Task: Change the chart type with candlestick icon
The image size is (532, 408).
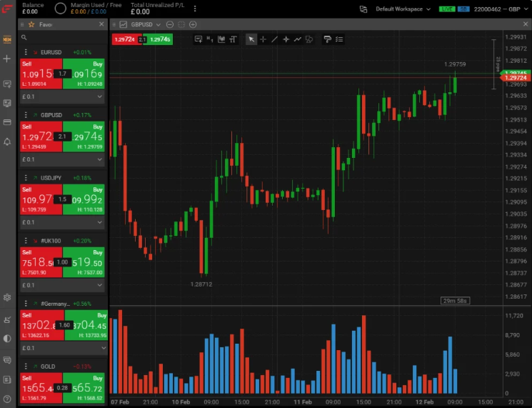Action: (221, 39)
